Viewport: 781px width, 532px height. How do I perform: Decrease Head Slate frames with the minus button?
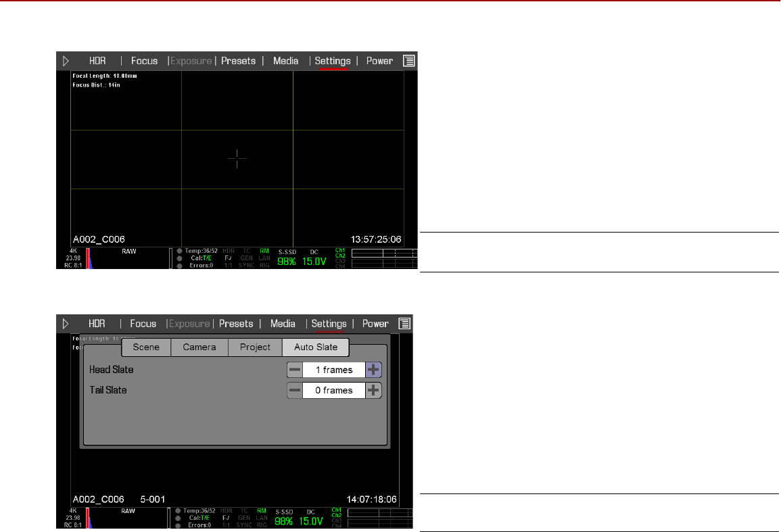[295, 370]
